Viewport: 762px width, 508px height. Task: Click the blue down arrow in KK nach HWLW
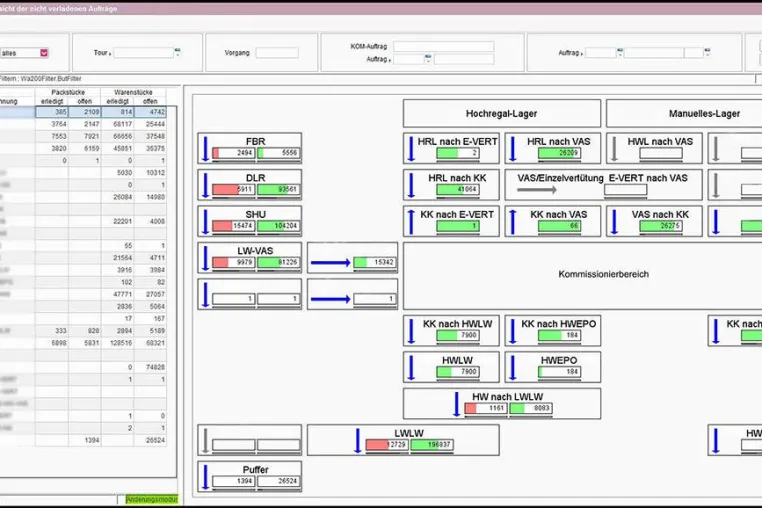pyautogui.click(x=411, y=331)
